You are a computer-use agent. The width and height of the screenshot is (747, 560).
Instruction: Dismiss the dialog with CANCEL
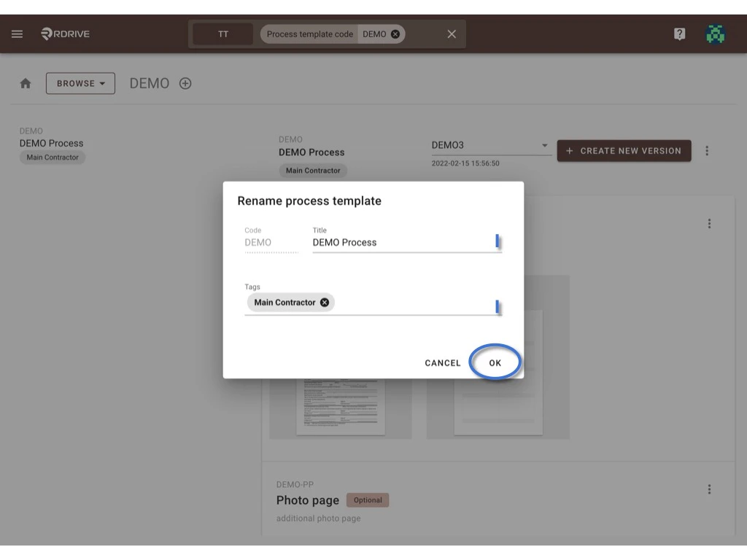[442, 362]
